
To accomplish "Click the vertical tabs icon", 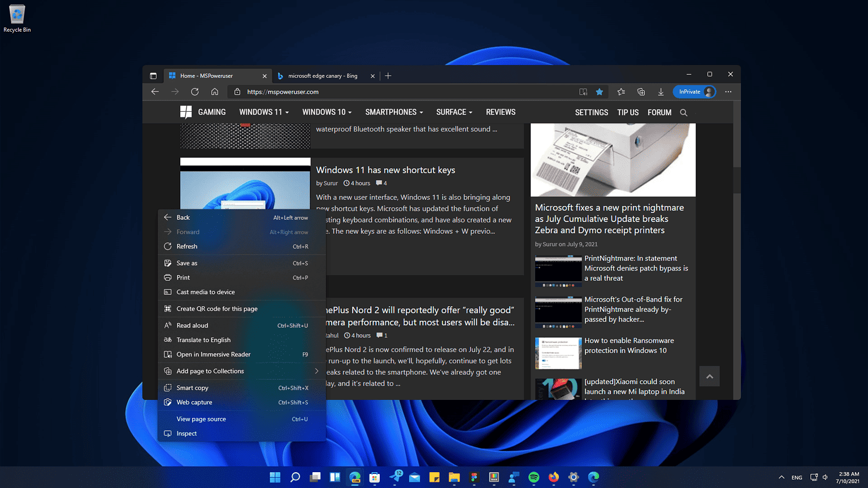I will click(153, 76).
